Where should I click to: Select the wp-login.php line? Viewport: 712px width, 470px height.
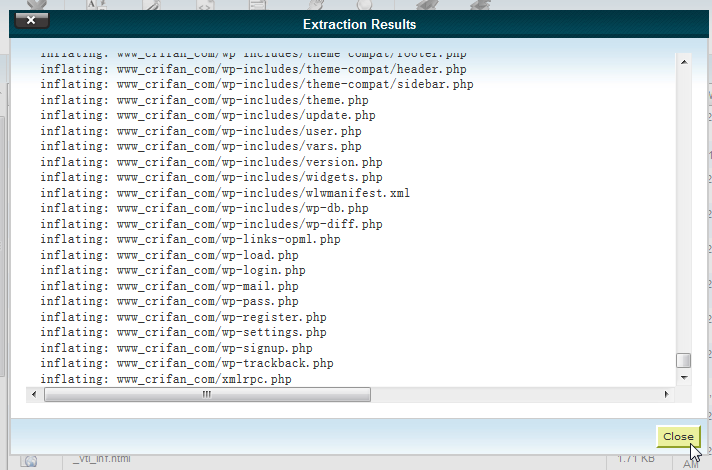pyautogui.click(x=173, y=270)
